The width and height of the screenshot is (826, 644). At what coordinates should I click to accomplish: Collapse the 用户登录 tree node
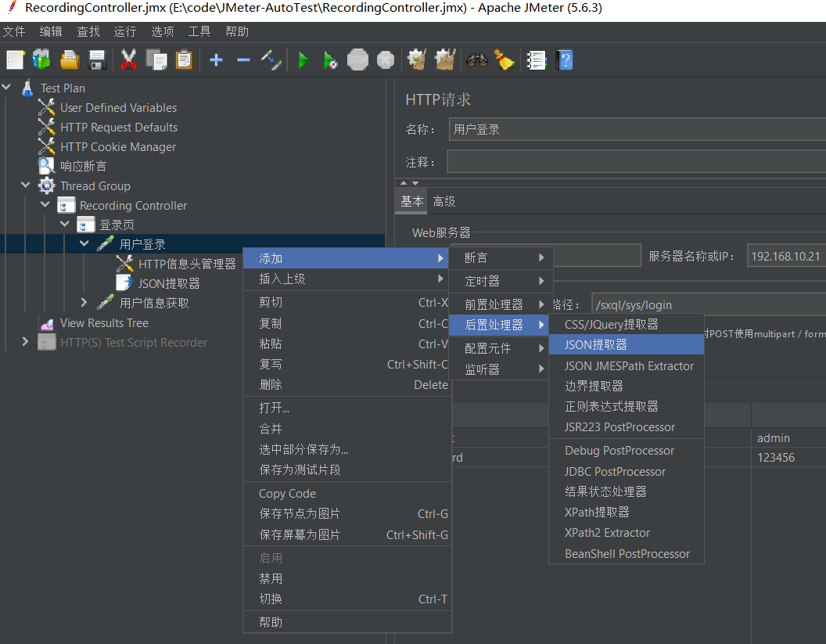pos(84,243)
